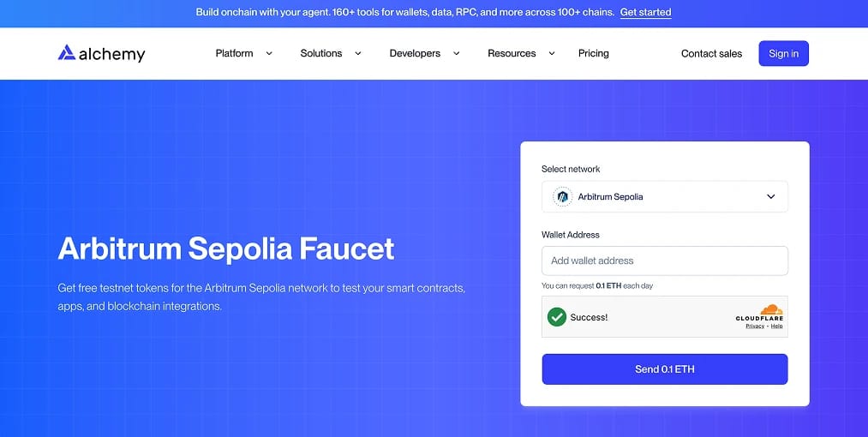Click the Contact sales link

[711, 54]
